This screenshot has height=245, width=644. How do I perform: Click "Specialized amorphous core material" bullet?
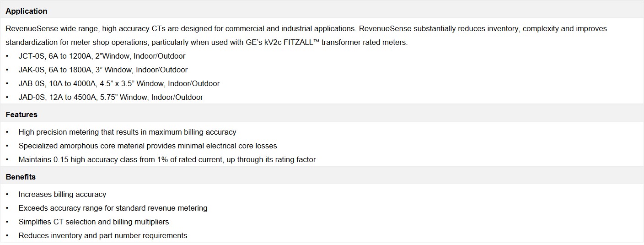point(147,146)
